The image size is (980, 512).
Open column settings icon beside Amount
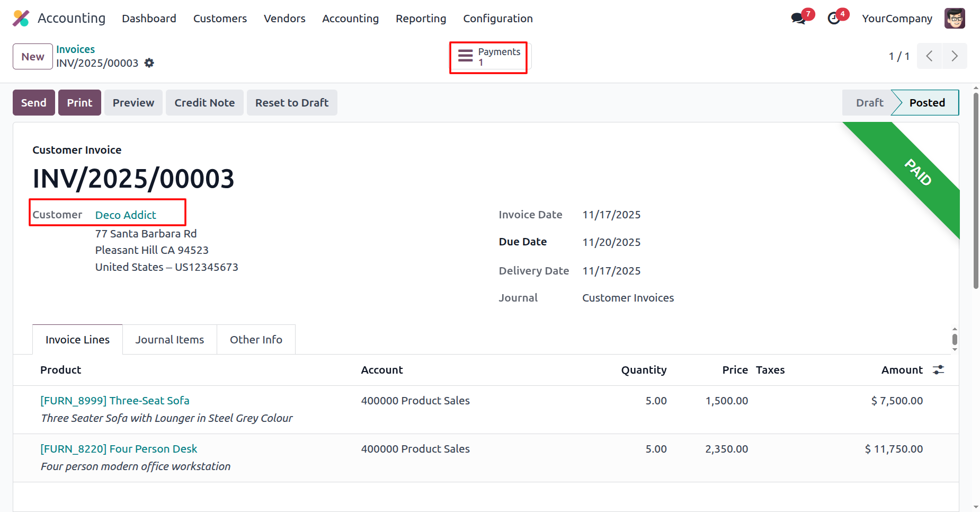pos(938,370)
